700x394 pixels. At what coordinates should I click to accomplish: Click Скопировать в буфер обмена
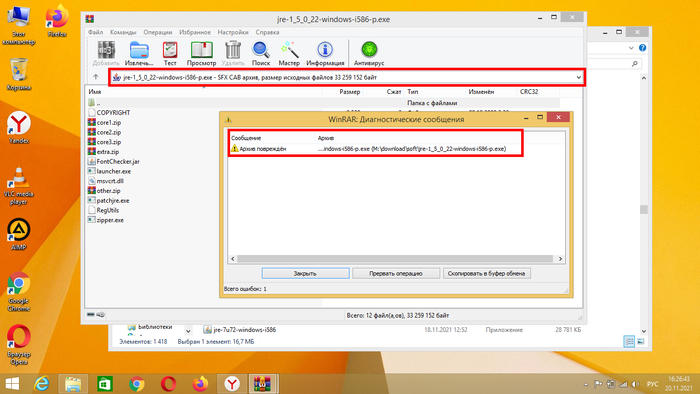tap(486, 274)
